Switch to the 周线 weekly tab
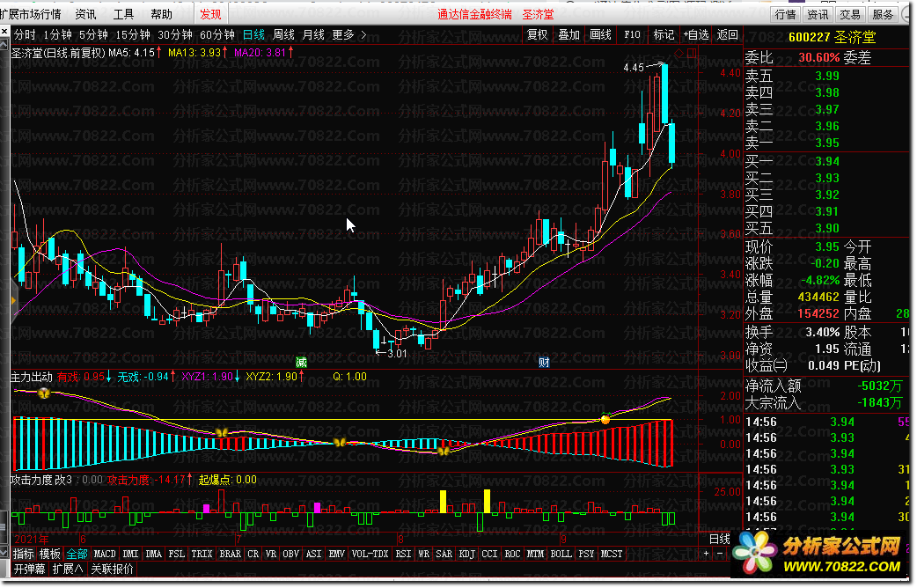This screenshot has width=917, height=588. pyautogui.click(x=283, y=35)
